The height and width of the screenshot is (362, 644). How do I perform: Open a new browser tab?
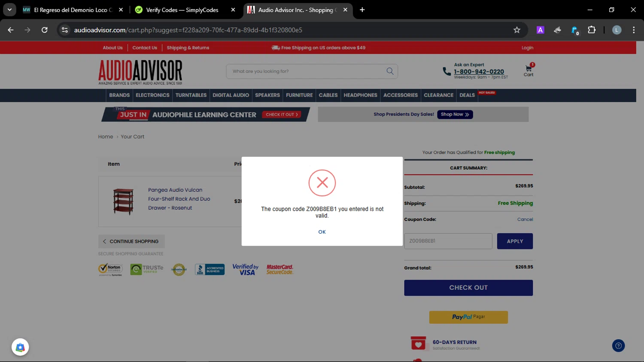362,10
